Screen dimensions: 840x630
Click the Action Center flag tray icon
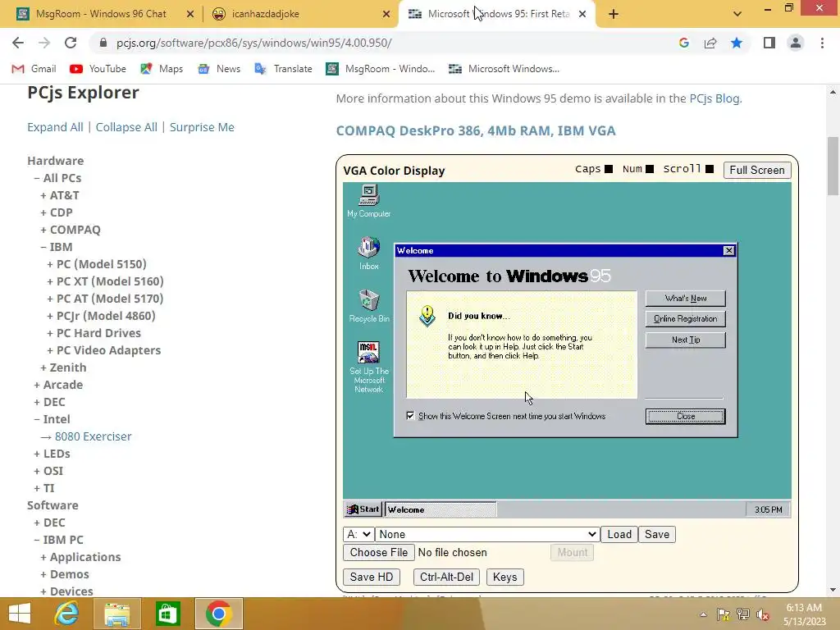[x=723, y=614]
